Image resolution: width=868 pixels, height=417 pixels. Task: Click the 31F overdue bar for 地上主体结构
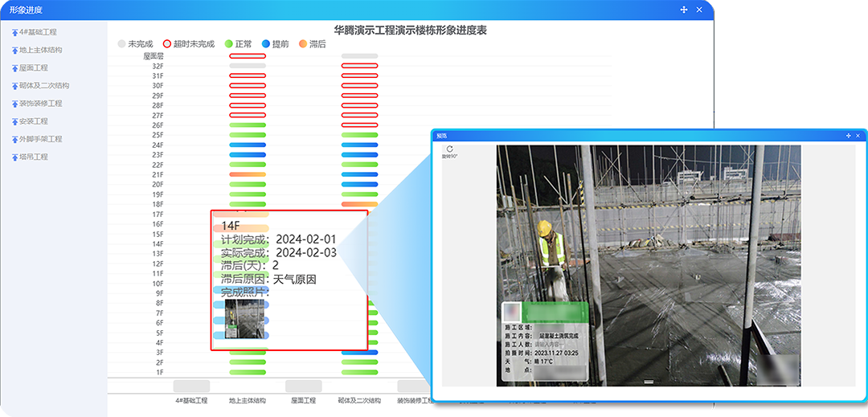[x=248, y=76]
